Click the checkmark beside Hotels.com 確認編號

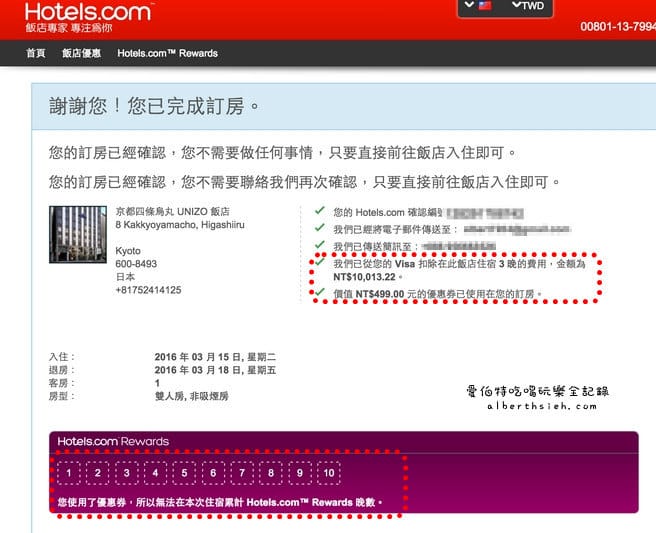point(320,210)
